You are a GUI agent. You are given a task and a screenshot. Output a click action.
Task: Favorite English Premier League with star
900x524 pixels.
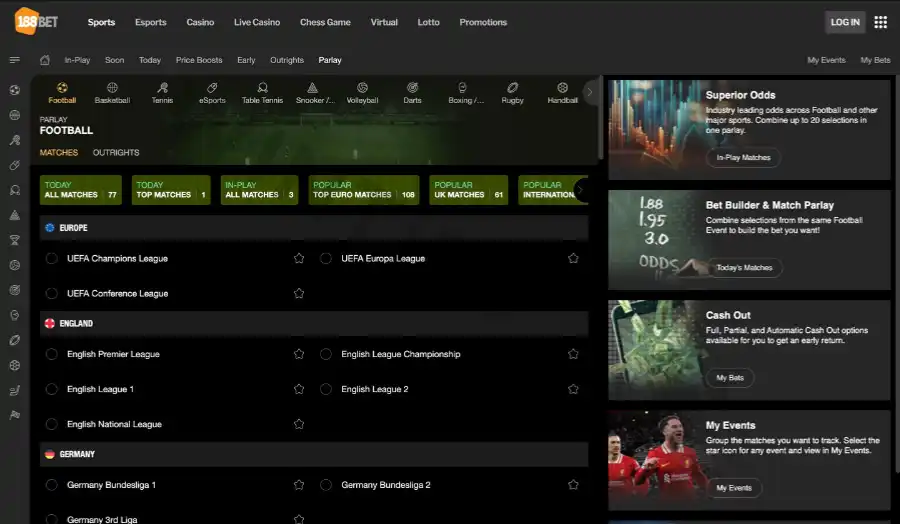pyautogui.click(x=299, y=354)
